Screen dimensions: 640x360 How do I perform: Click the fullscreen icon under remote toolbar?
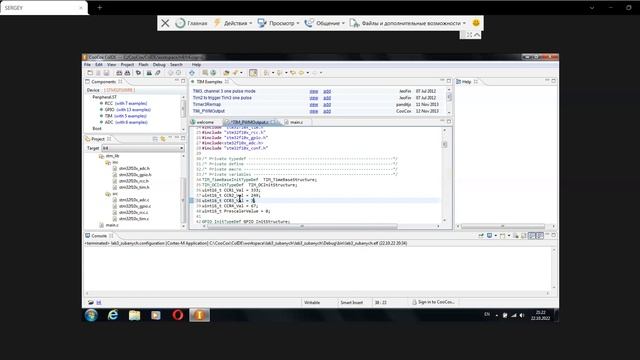pos(469,35)
